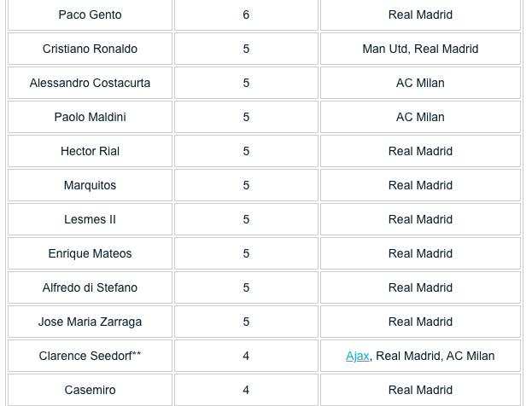
Task: Select AC Milan in Paolo Maldini's row
Action: point(420,117)
